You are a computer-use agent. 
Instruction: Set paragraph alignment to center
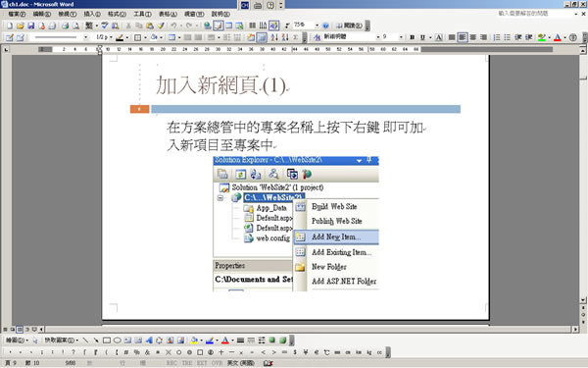tap(473, 37)
